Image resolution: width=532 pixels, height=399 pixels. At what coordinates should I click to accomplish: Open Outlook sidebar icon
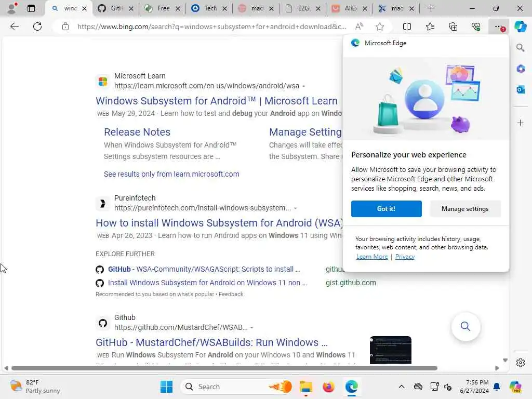click(521, 89)
